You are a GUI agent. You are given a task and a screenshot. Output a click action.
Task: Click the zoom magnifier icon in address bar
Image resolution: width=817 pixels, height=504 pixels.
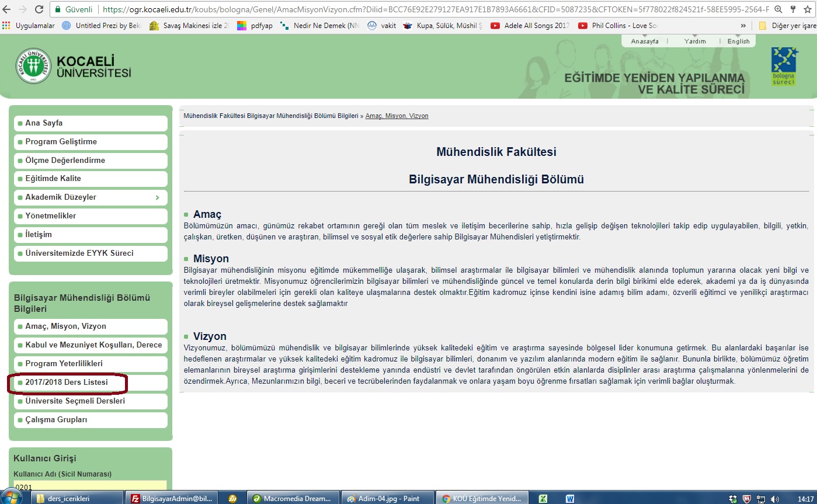point(778,9)
